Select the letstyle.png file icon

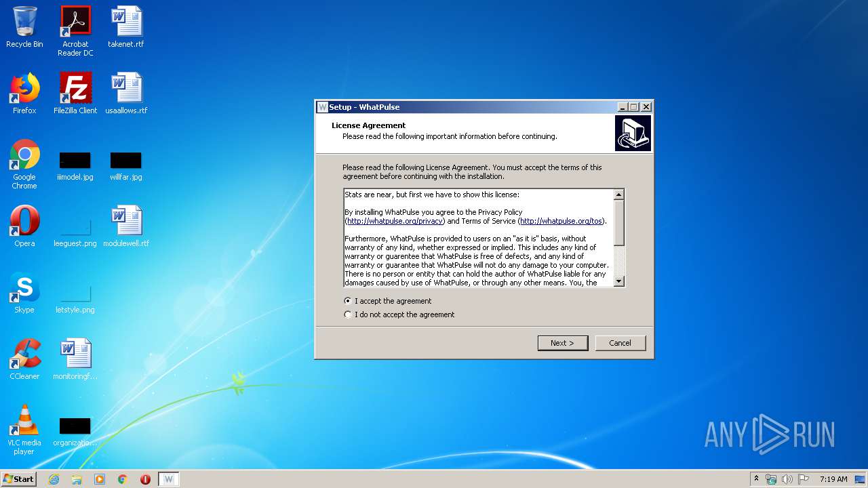tap(75, 299)
